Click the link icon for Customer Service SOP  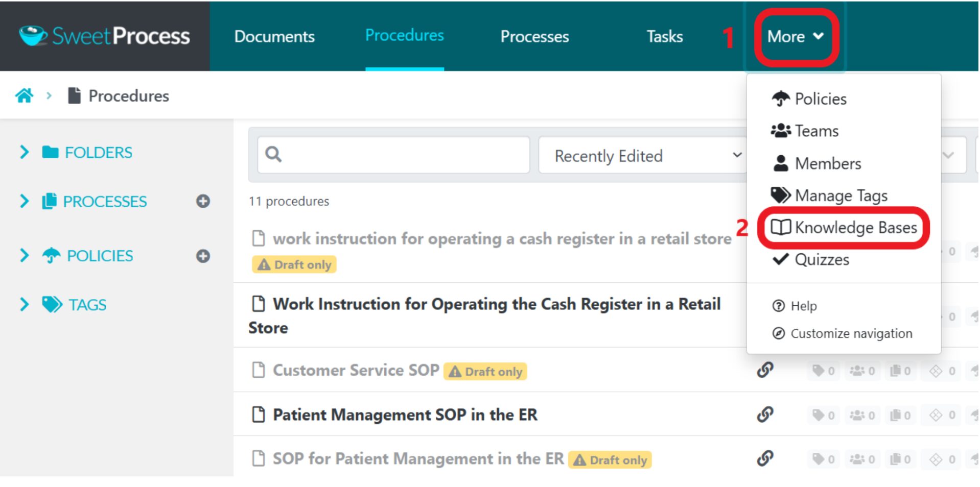pyautogui.click(x=765, y=370)
